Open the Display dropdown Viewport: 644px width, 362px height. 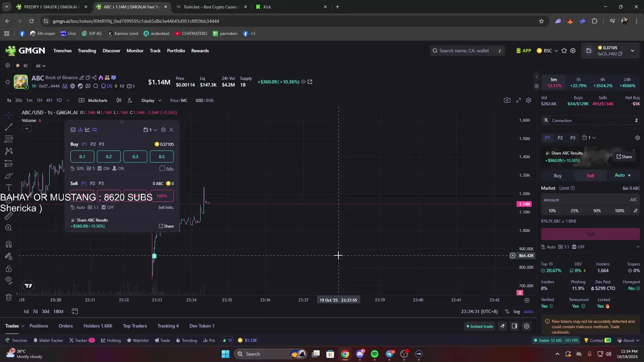click(x=150, y=101)
